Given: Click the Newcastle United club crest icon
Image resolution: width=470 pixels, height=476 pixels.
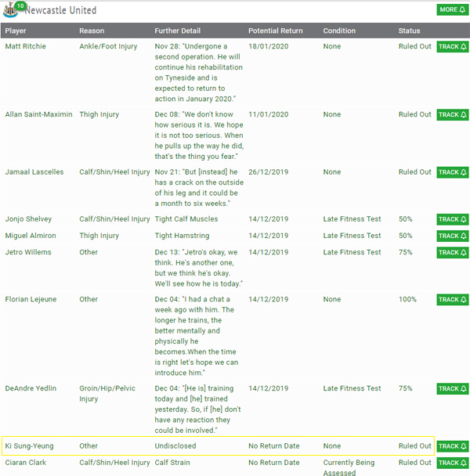Looking at the screenshot, I should click(9, 10).
